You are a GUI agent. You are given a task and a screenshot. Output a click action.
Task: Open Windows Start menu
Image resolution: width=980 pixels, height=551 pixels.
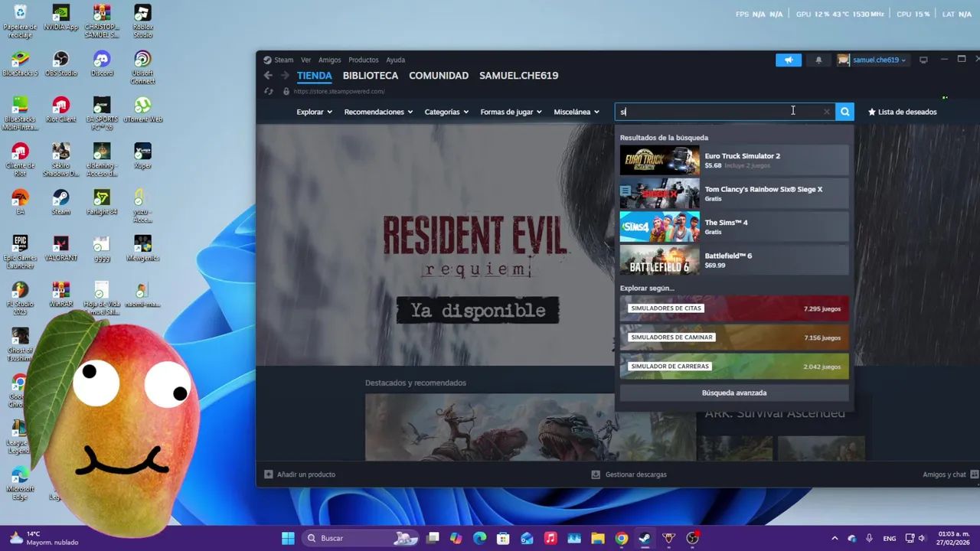click(x=288, y=538)
